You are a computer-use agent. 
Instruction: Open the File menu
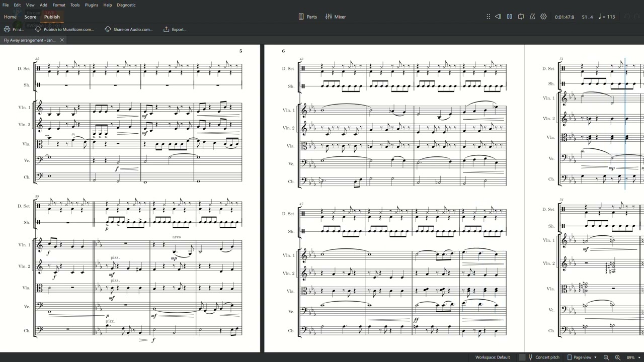[x=6, y=5]
